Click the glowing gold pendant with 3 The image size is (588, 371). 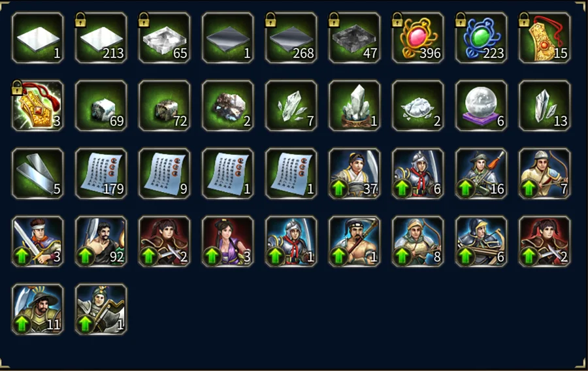click(37, 106)
